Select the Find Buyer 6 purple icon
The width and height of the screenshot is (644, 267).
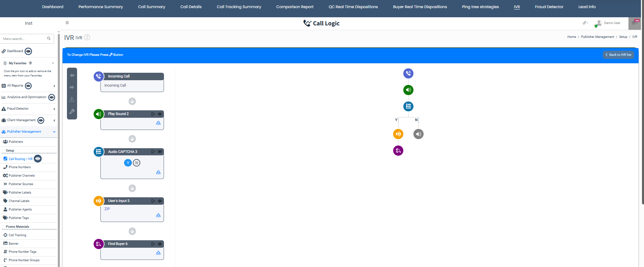click(99, 244)
